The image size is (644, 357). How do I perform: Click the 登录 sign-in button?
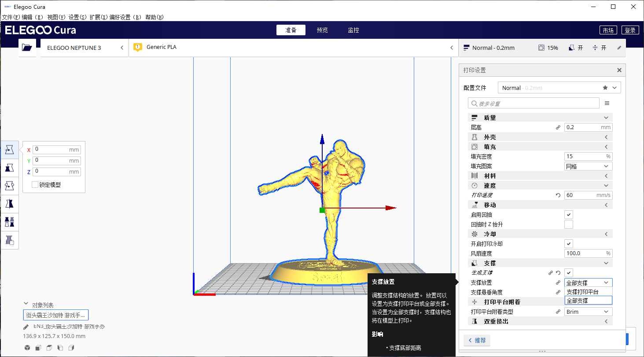tap(630, 30)
